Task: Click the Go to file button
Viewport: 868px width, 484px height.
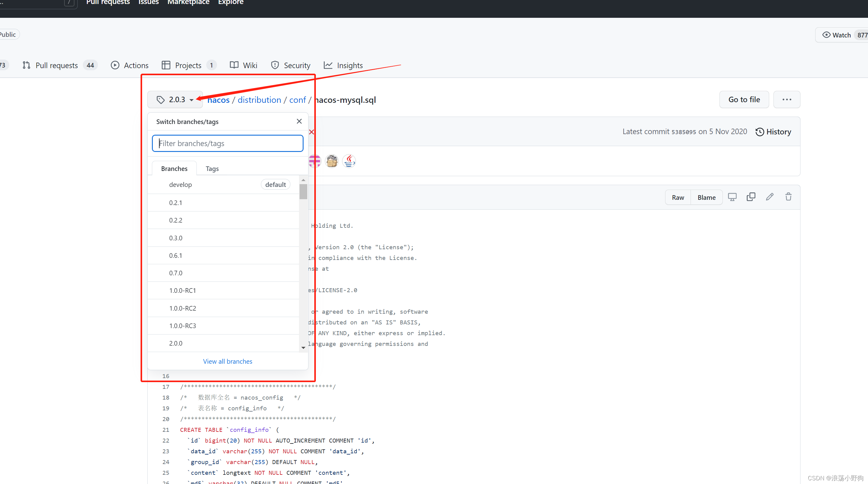Action: (744, 99)
